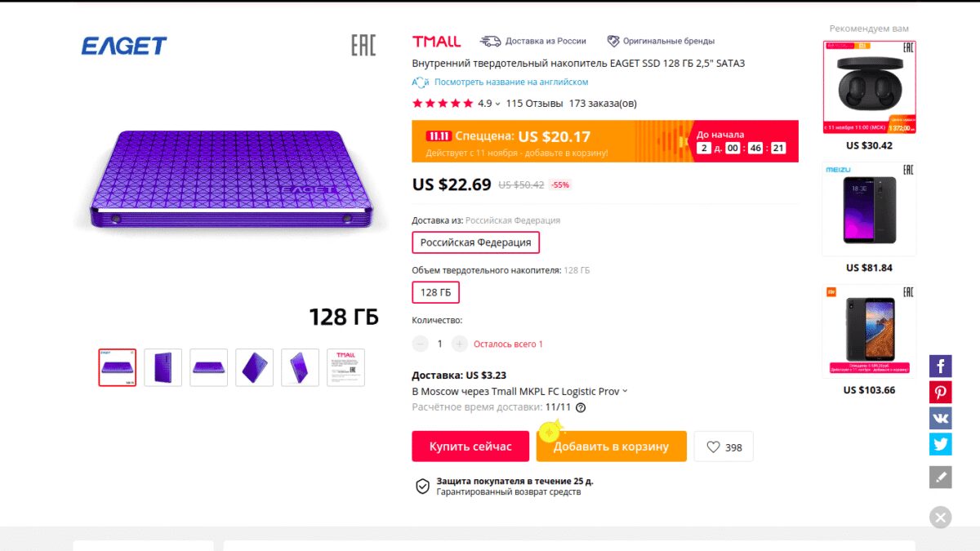Click the red TMALL store logo
Screen dimensions: 980x551
(434, 40)
